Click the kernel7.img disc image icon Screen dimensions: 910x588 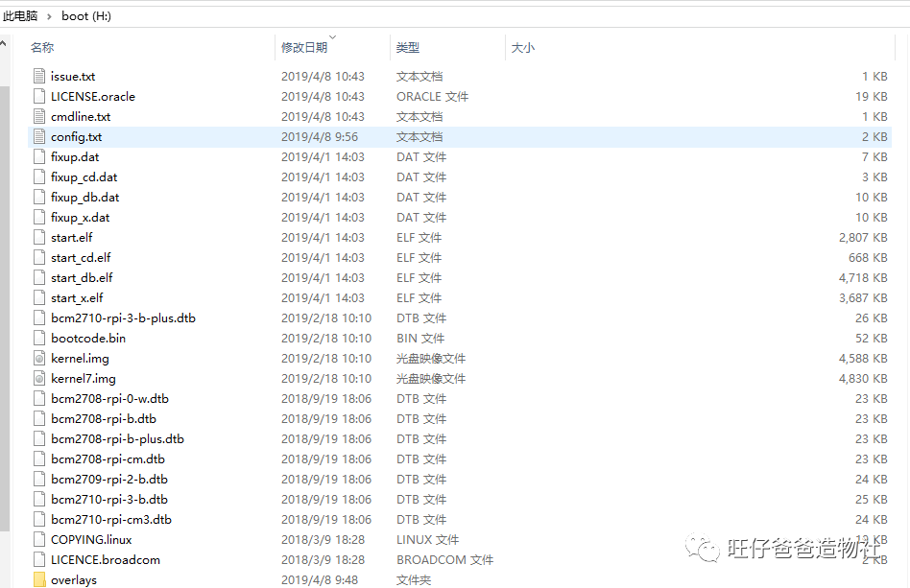coord(39,379)
